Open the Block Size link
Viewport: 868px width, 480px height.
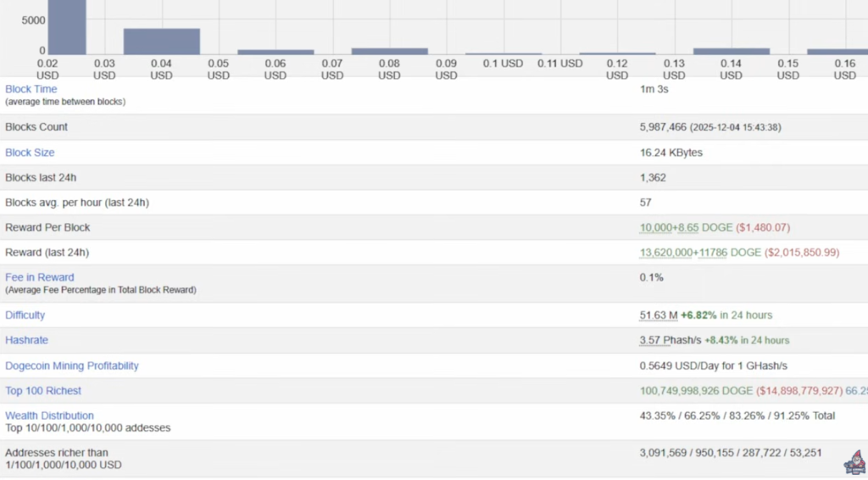pyautogui.click(x=30, y=153)
